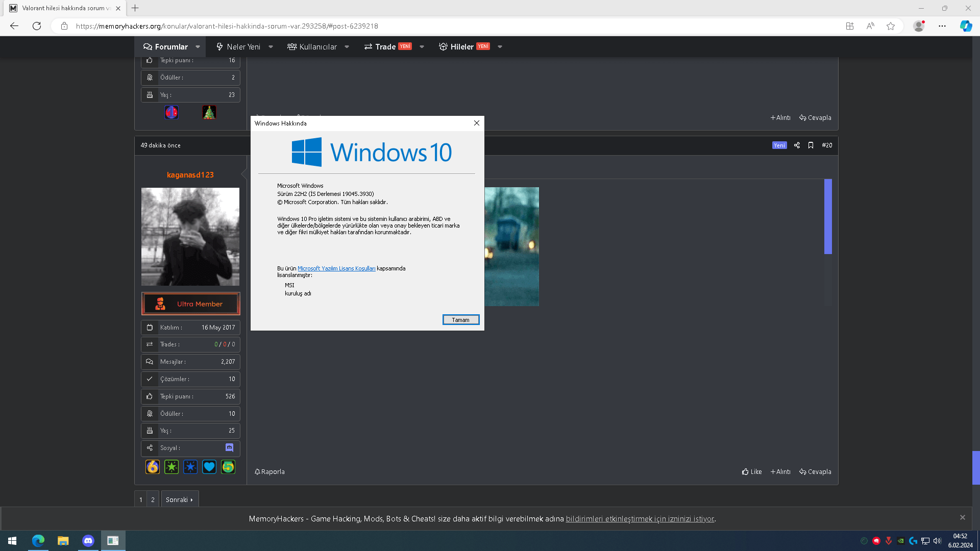Click the Valorant Vanguard tray icon
The width and height of the screenshot is (980, 551).
pyautogui.click(x=889, y=541)
